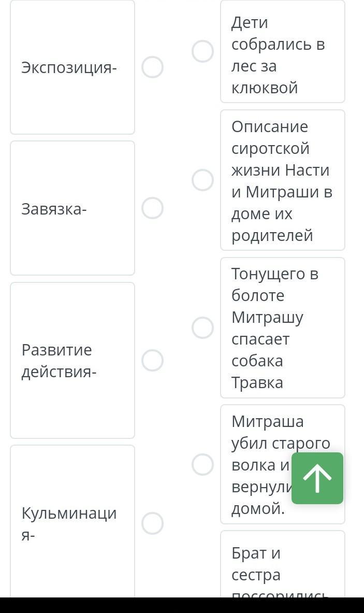Click the Тонущего в болоте Митрашу спасает card
This screenshot has height=613, width=364.
point(282,327)
